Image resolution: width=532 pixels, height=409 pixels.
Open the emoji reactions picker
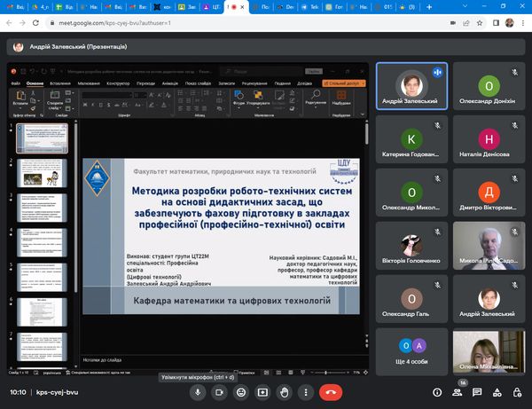tap(240, 391)
